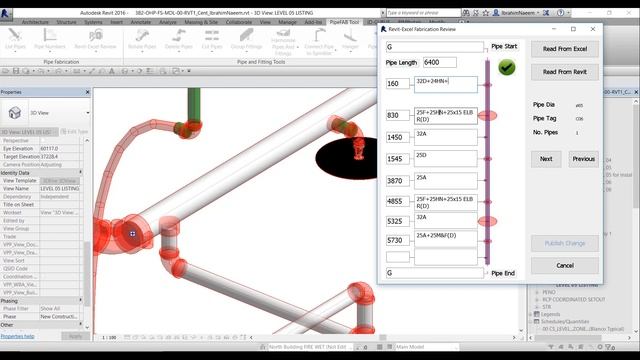
Task: Switch to the Systems ribbon tab
Action: point(93,22)
